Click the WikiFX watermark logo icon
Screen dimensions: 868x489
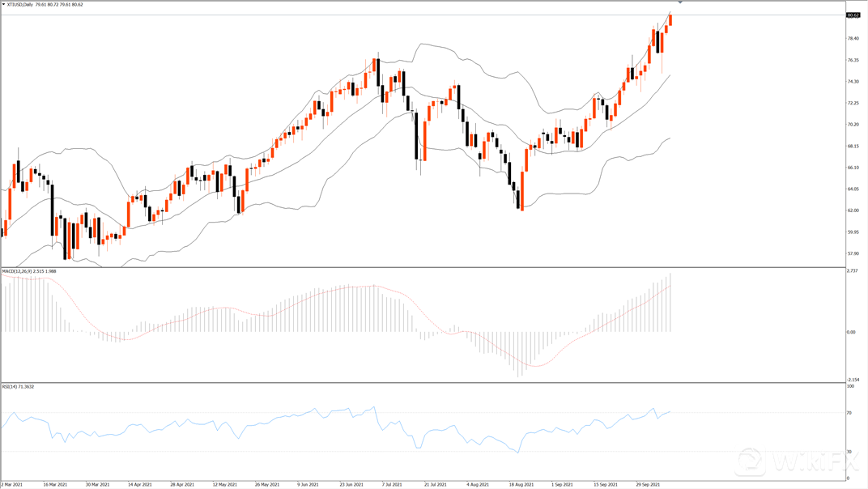751,462
